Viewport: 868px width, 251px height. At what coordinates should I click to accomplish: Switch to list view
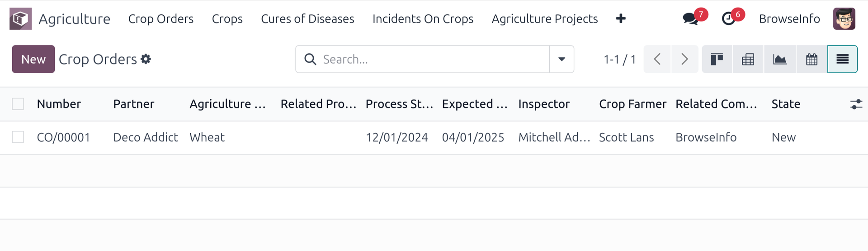[842, 59]
